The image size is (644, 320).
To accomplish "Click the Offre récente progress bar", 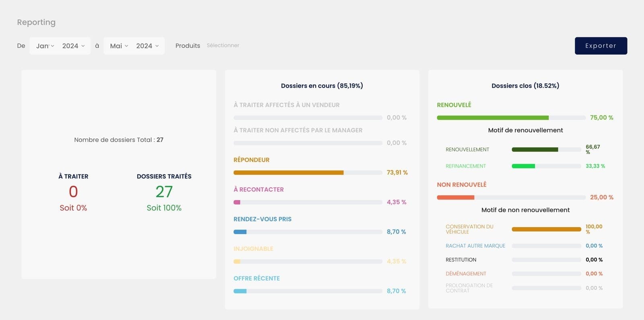I will click(308, 291).
